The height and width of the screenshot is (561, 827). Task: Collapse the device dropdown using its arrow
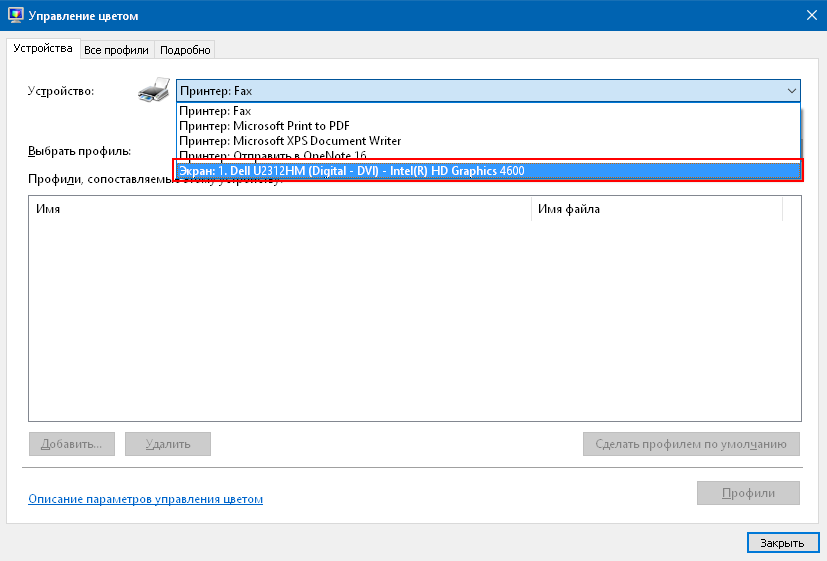tap(792, 91)
